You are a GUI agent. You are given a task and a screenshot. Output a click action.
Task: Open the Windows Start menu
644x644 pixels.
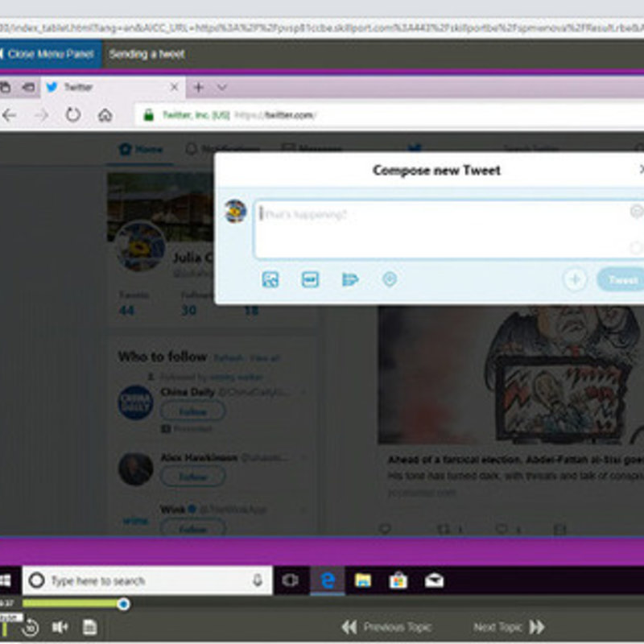click(5, 580)
